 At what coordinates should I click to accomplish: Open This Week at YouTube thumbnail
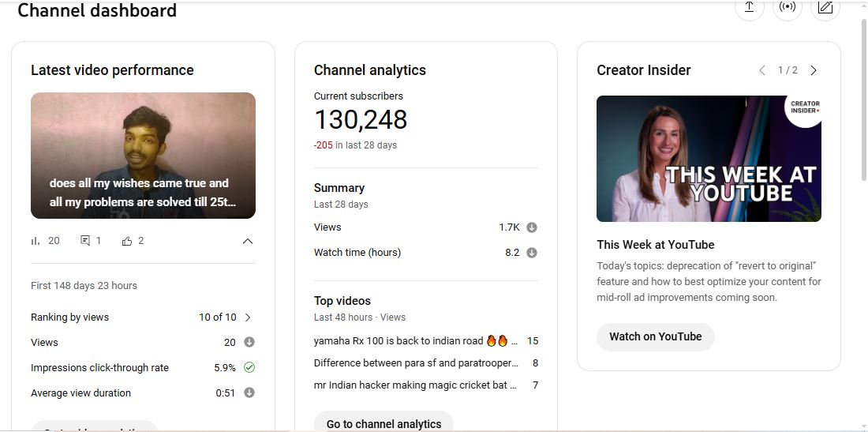(709, 159)
